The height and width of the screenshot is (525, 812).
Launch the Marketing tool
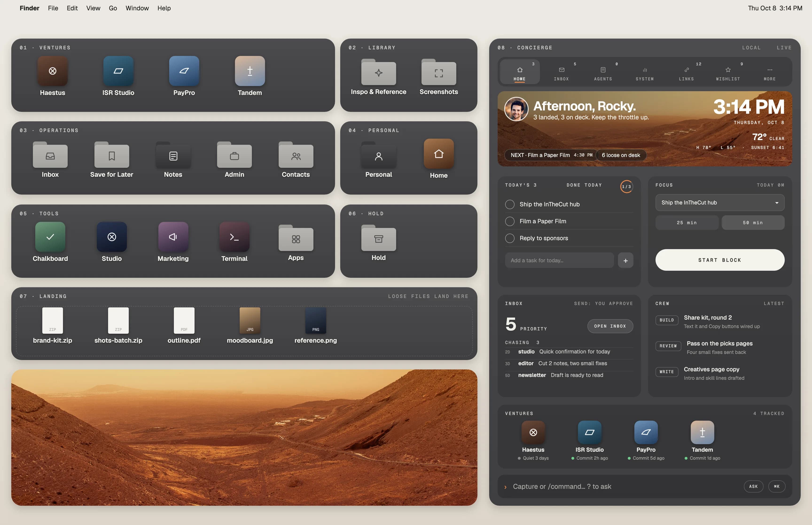173,237
